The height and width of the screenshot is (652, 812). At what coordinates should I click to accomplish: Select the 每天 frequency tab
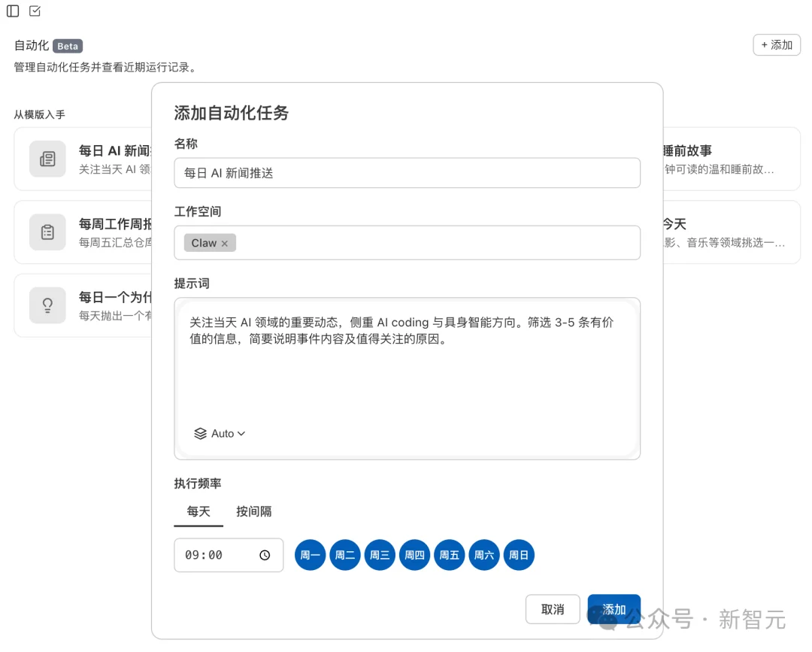pos(198,511)
